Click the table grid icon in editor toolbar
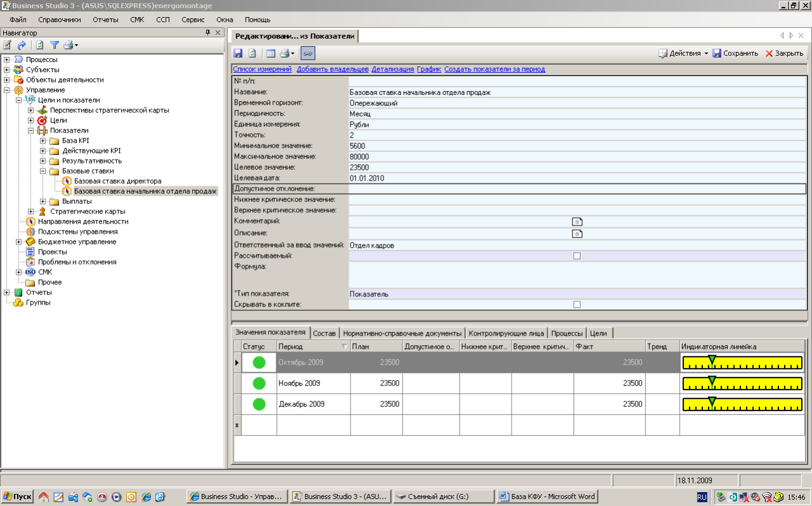The height and width of the screenshot is (506, 812). pos(271,54)
